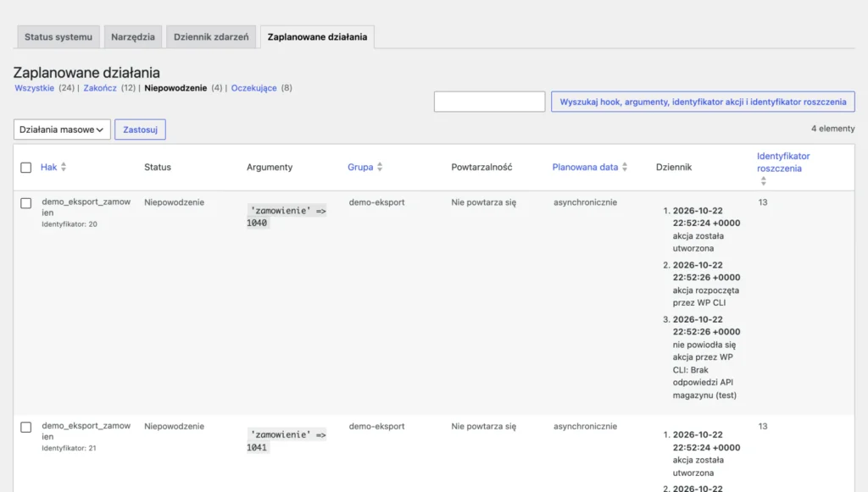Viewport: 868px width, 492px height.
Task: Click hook name in Identyfikator: 21 row
Action: tap(86, 431)
